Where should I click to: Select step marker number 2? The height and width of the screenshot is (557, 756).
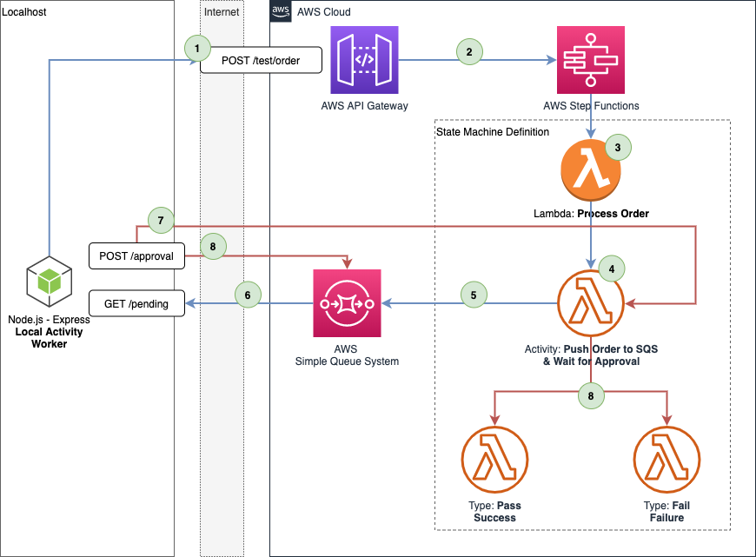[469, 51]
